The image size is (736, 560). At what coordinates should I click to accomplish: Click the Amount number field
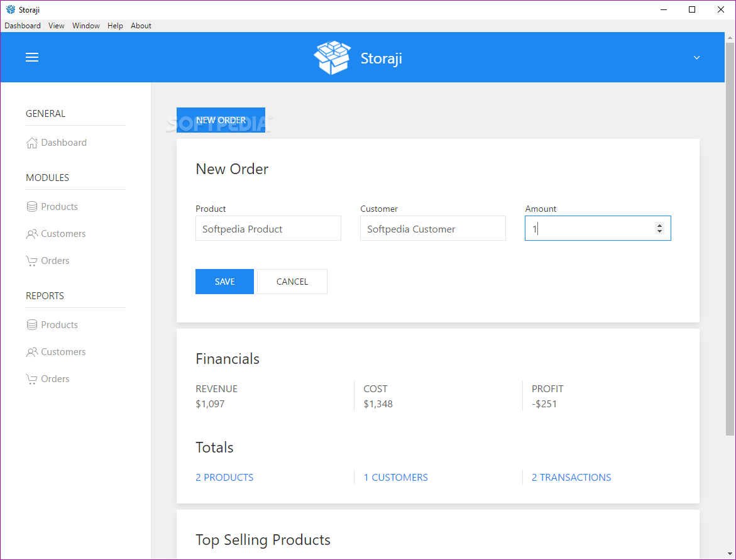point(598,229)
